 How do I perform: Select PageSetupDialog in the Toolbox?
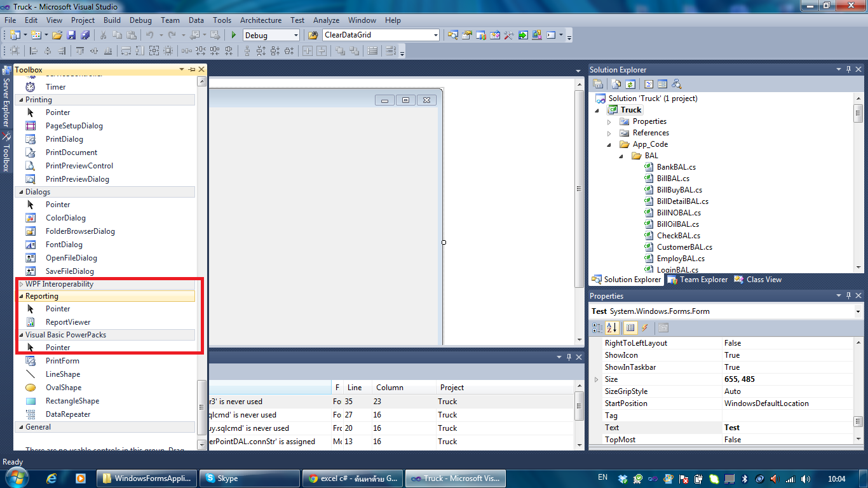tap(74, 126)
